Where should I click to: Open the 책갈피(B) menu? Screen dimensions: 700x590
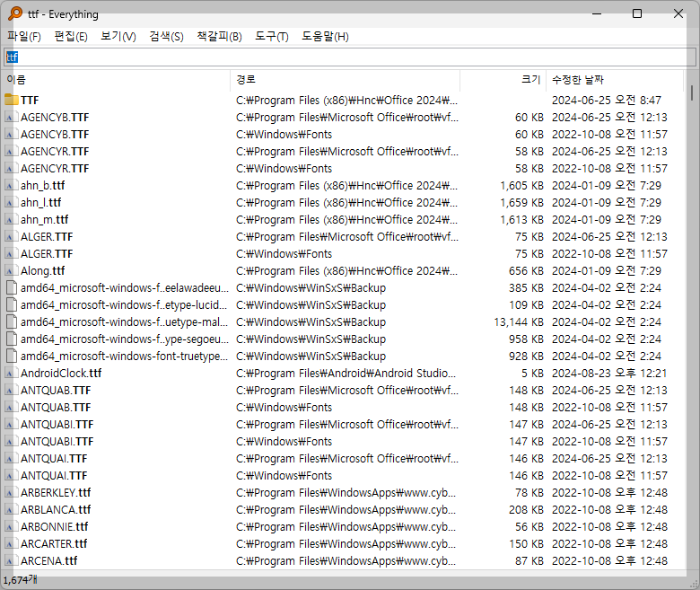219,37
